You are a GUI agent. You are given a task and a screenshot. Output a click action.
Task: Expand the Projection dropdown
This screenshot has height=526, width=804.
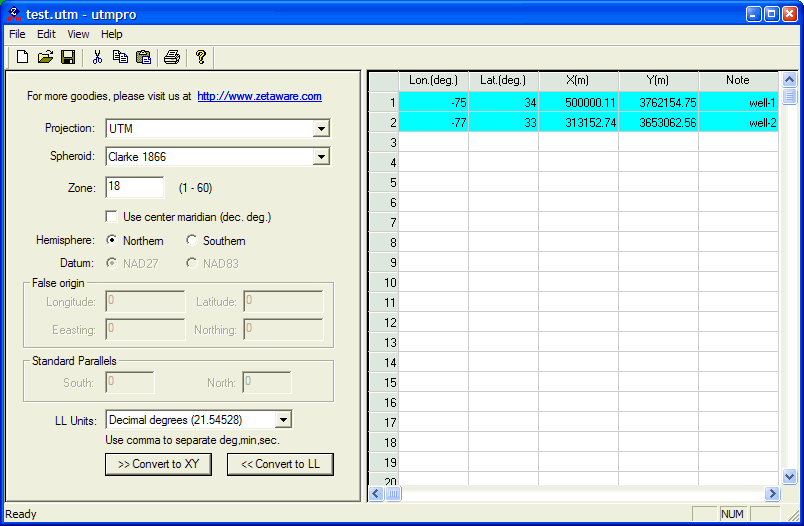[320, 129]
